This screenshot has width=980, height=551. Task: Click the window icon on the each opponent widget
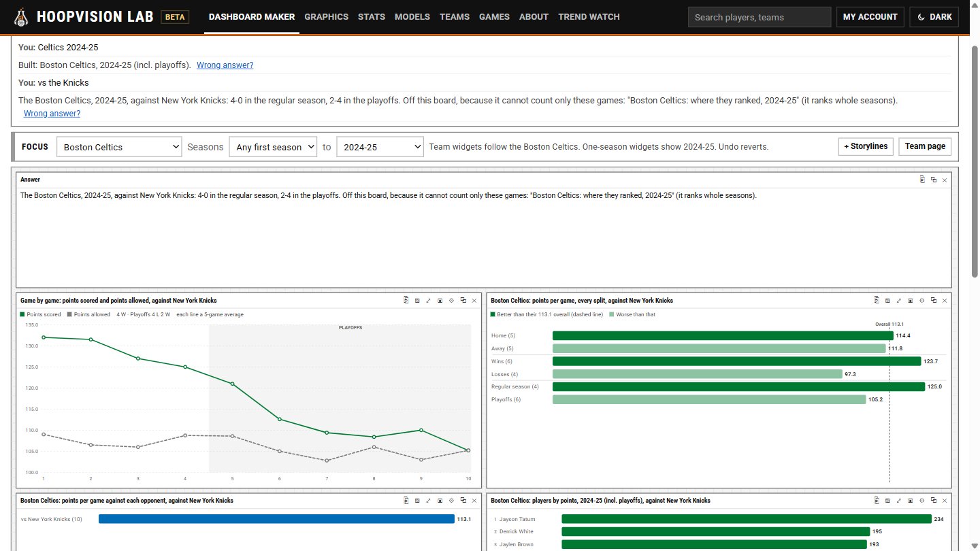[440, 500]
